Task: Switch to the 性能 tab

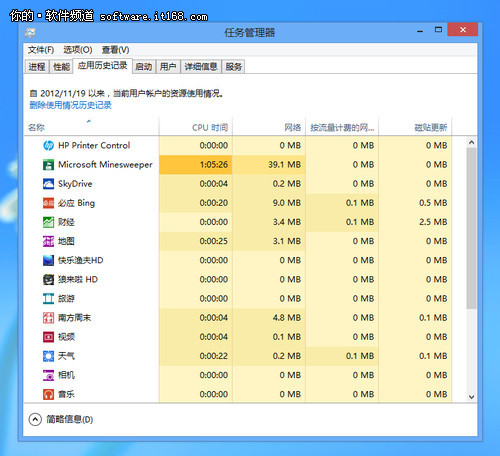Action: [x=61, y=67]
